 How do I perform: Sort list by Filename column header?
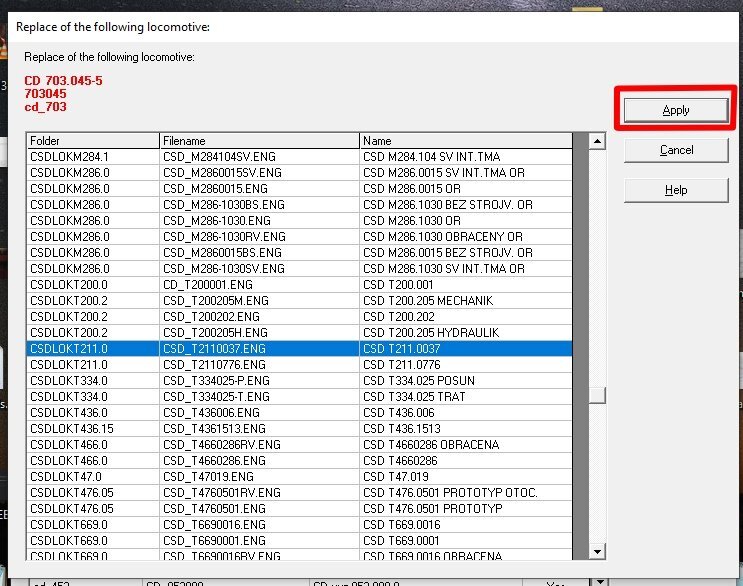tap(259, 141)
